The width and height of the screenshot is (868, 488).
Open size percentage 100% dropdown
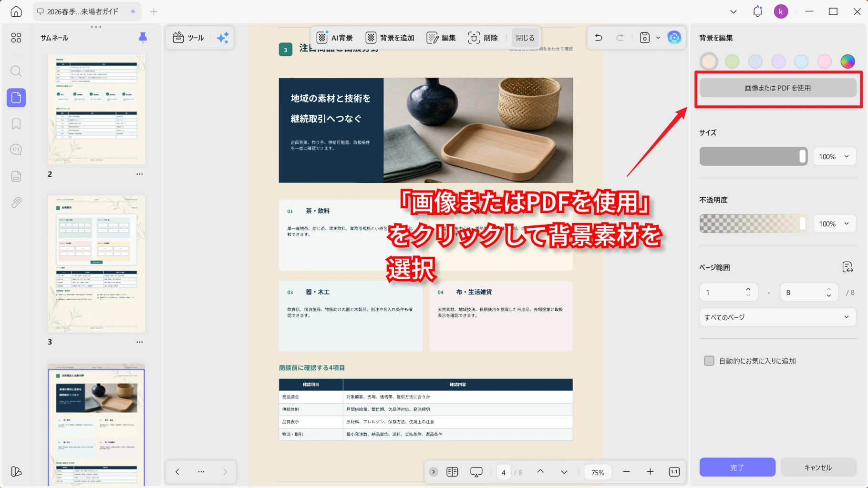tap(834, 156)
